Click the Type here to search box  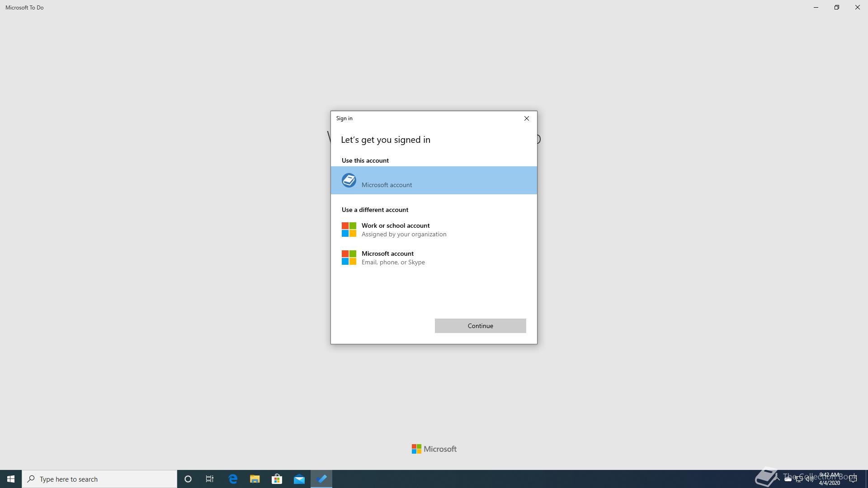click(x=99, y=479)
